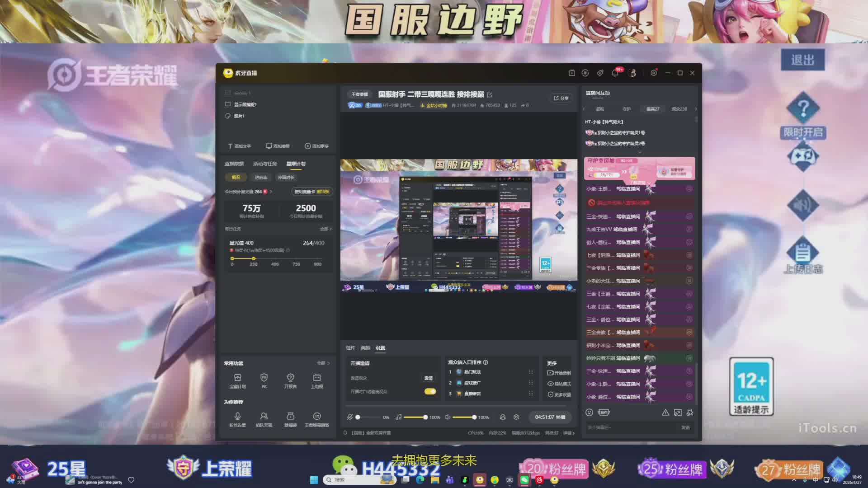Open the notification bell with 99+ badge
This screenshot has width=868, height=488.
click(x=615, y=73)
